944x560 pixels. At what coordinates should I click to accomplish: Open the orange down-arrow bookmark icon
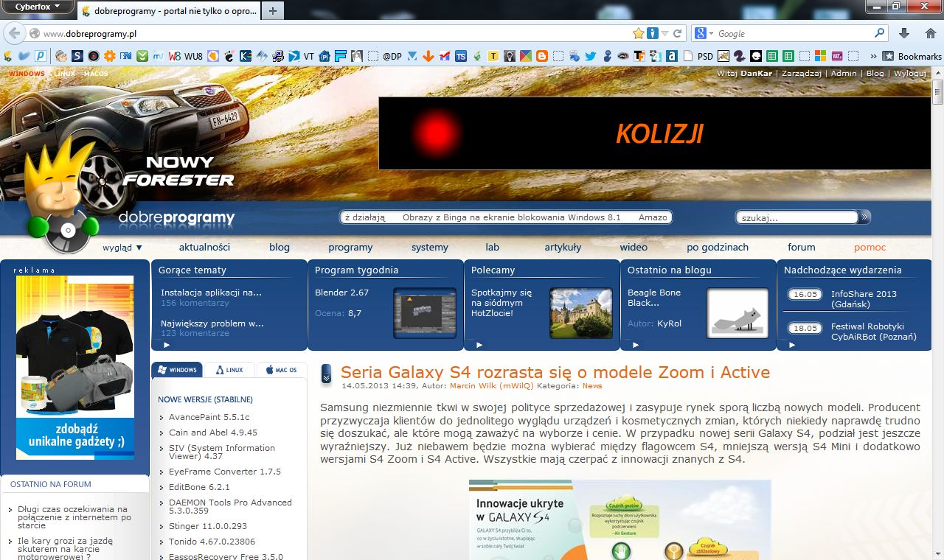point(428,55)
